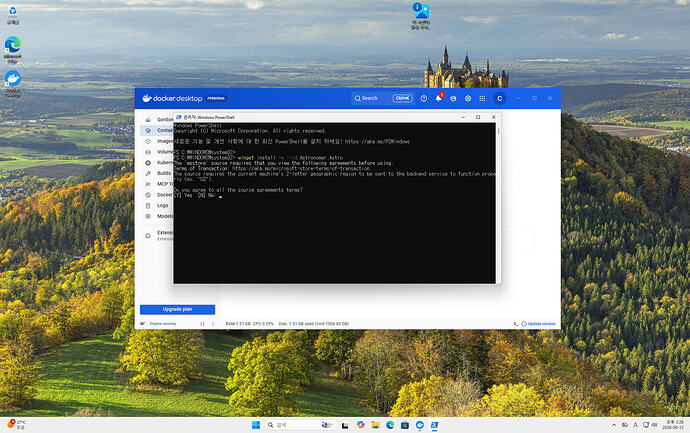
Task: Open the Logs icon in Docker sidebar
Action: (x=148, y=205)
